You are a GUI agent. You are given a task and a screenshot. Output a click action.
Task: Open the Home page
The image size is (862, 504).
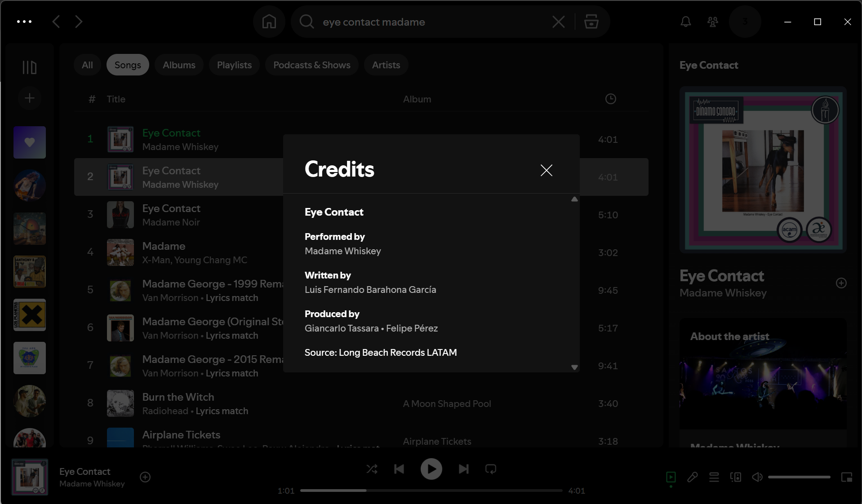coord(269,22)
